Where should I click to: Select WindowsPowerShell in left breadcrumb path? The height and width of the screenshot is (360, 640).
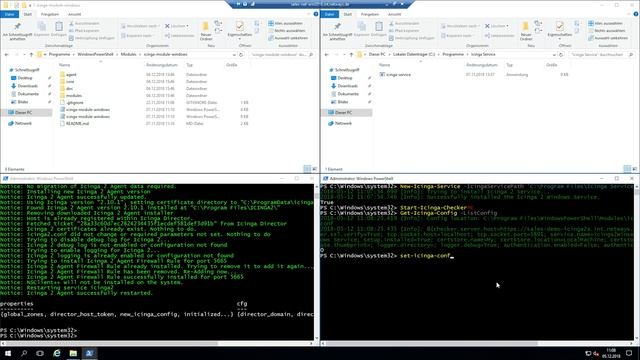[x=95, y=54]
